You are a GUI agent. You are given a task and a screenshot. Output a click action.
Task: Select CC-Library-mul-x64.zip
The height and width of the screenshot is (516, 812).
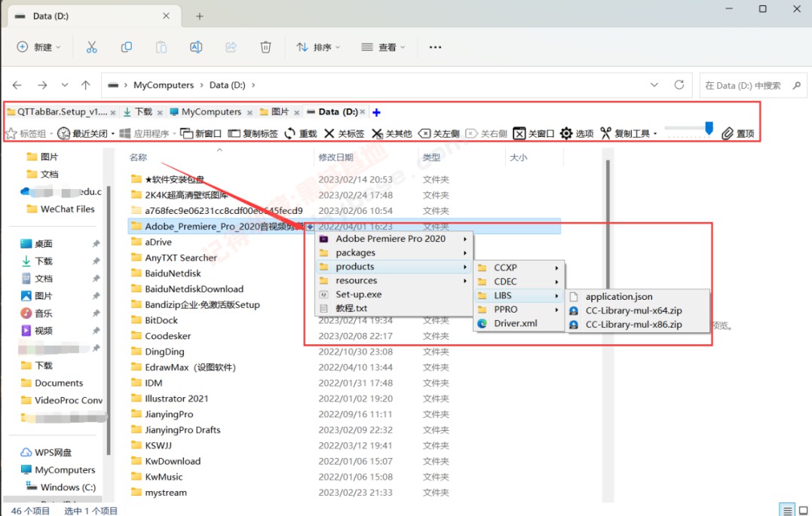click(x=638, y=310)
